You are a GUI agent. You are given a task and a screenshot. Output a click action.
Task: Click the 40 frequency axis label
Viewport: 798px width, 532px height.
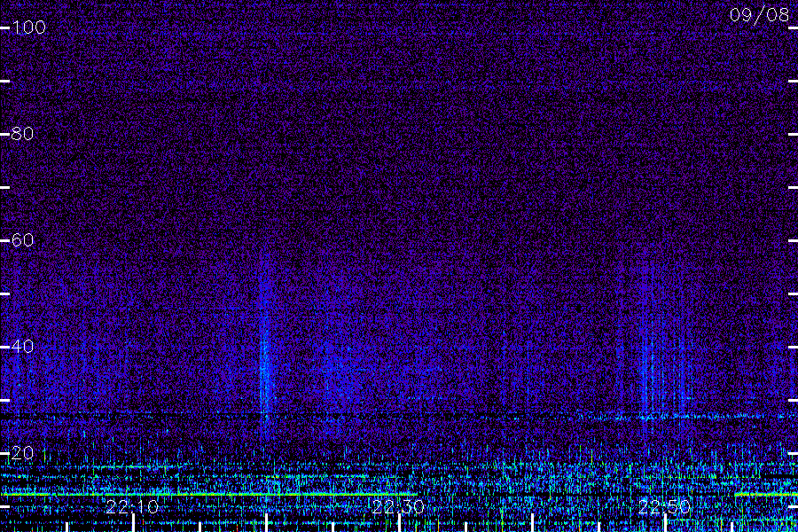pyautogui.click(x=22, y=346)
